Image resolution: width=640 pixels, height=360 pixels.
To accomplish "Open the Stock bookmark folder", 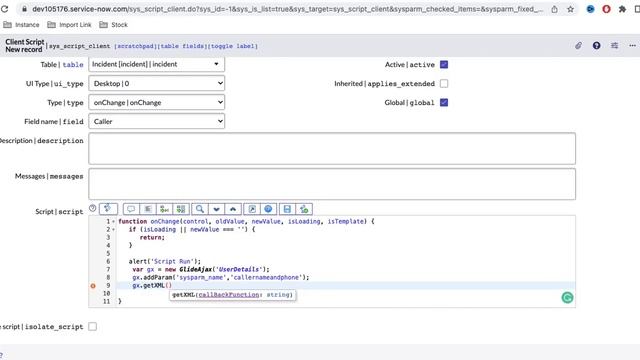I will tap(113, 25).
